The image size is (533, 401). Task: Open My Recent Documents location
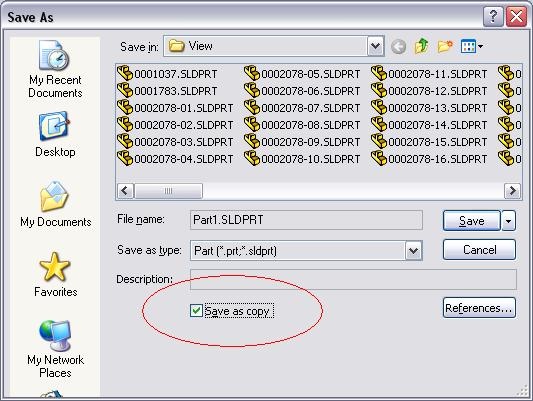click(x=55, y=69)
